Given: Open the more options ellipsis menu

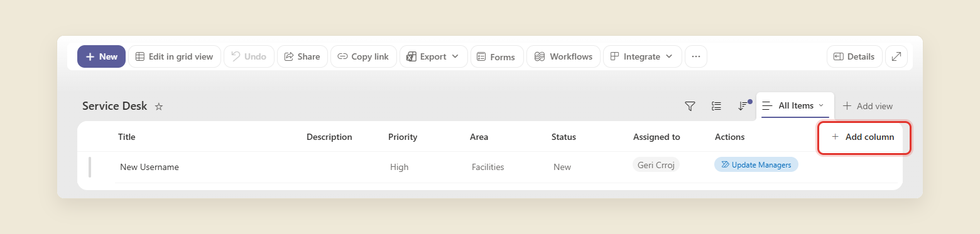Looking at the screenshot, I should pyautogui.click(x=696, y=56).
